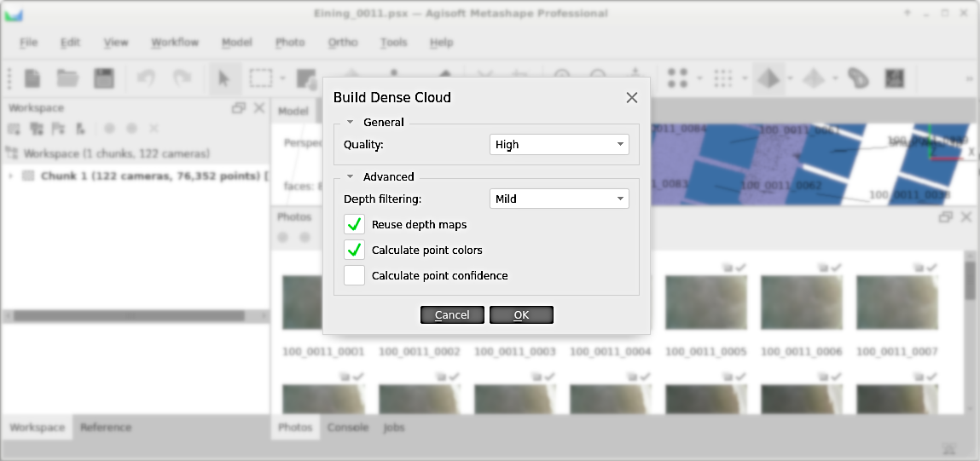980x461 pixels.
Task: Open dense cloud view dropdown arrow
Action: (745, 78)
